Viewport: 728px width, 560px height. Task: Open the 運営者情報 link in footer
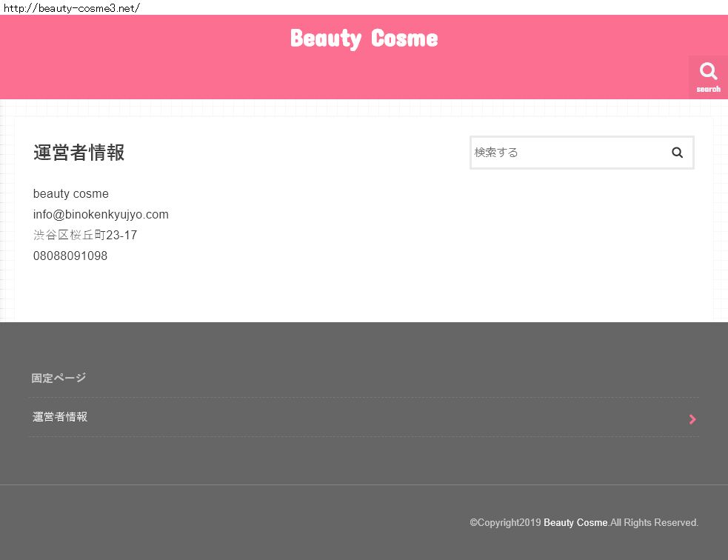click(x=60, y=417)
